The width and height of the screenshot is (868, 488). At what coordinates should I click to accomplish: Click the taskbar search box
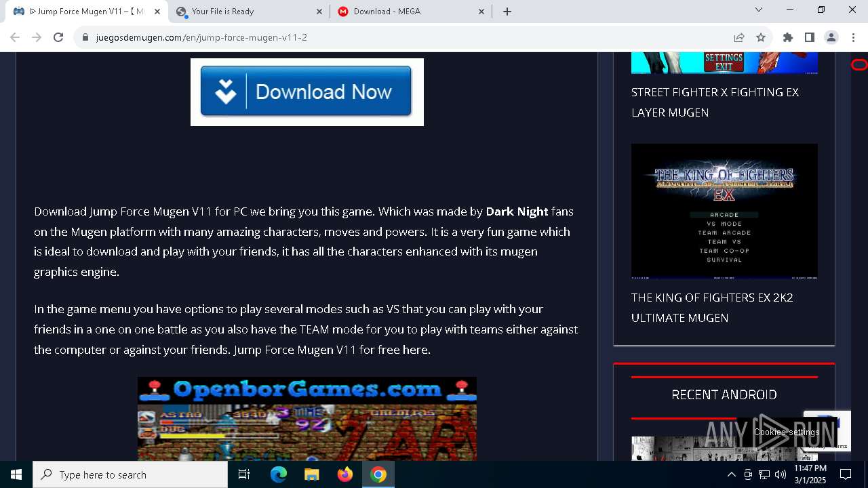point(130,474)
